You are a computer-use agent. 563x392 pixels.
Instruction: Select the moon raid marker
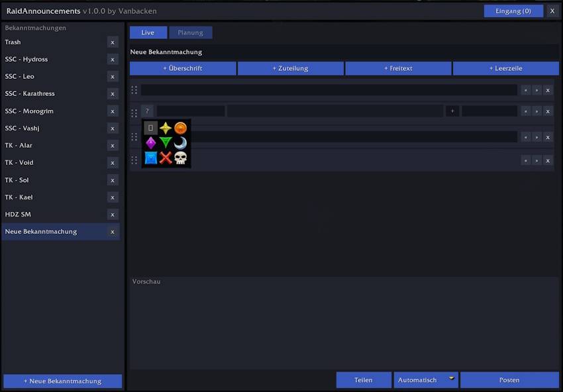click(x=180, y=143)
